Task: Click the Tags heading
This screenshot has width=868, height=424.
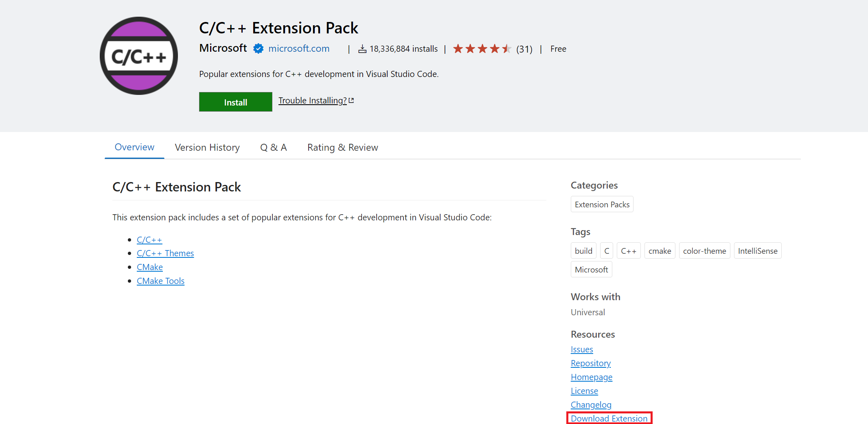Action: tap(580, 232)
